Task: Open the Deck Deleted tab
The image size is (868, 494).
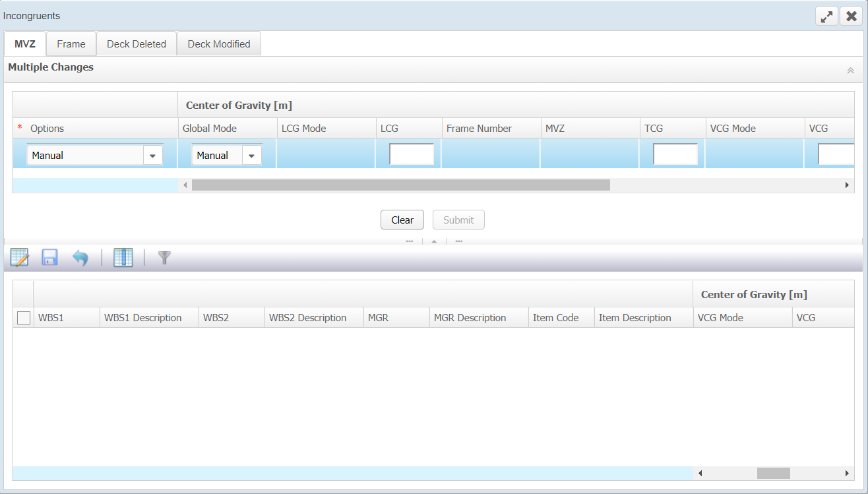Action: click(137, 44)
